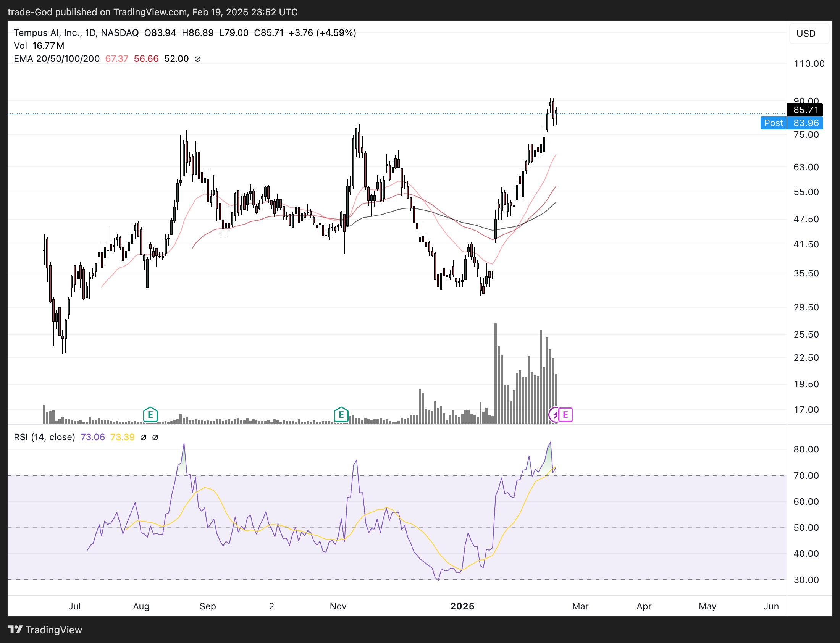Click the Sep label on time axis

208,607
